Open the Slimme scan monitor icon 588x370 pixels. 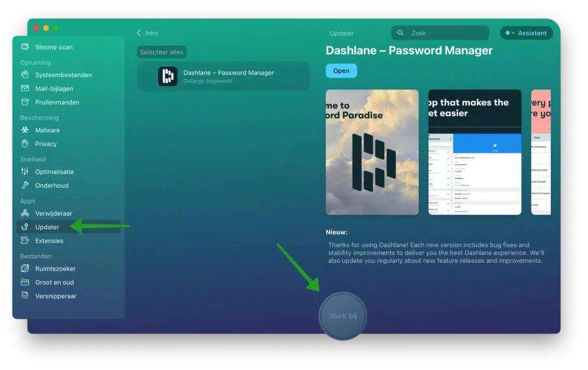pyautogui.click(x=25, y=47)
